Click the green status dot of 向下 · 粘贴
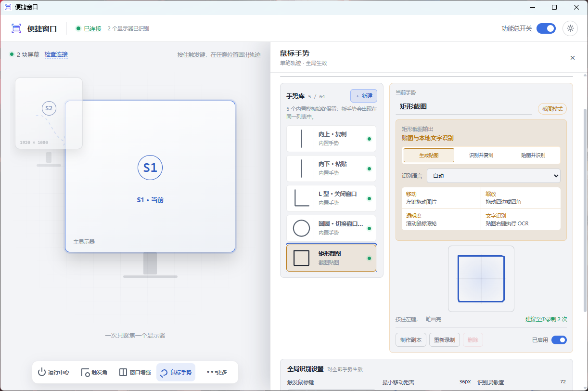Screen dimensions: 588x391 [369, 169]
